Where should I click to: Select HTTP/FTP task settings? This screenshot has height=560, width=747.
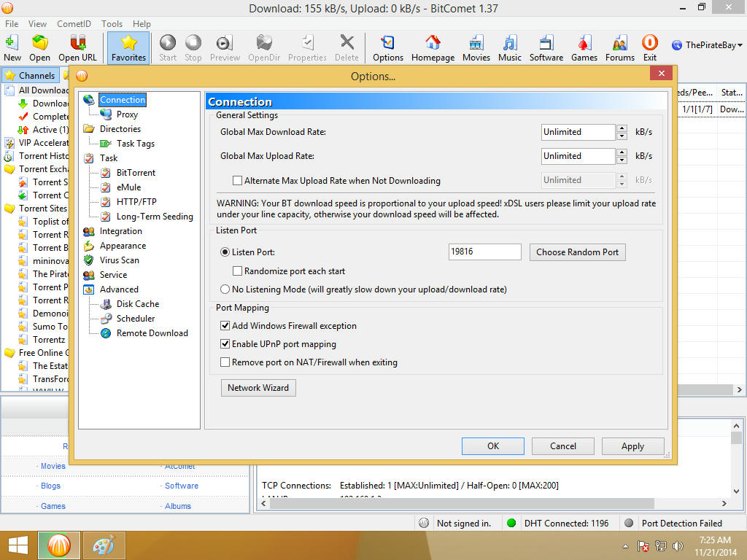point(136,202)
